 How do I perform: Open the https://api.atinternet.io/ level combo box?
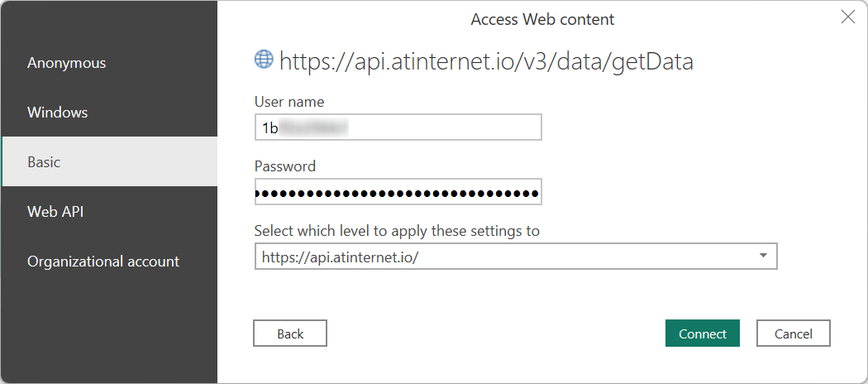504,257
